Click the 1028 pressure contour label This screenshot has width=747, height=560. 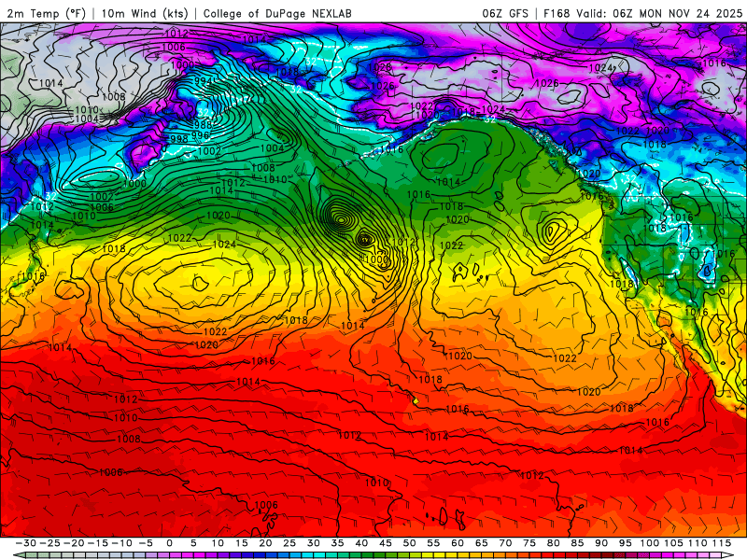380,67
